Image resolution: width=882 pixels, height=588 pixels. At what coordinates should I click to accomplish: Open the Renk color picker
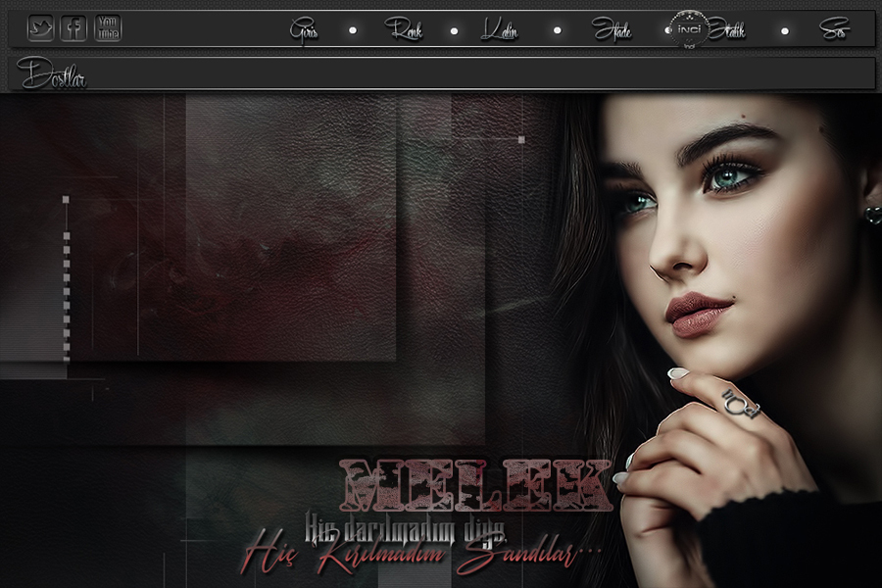coord(403,30)
